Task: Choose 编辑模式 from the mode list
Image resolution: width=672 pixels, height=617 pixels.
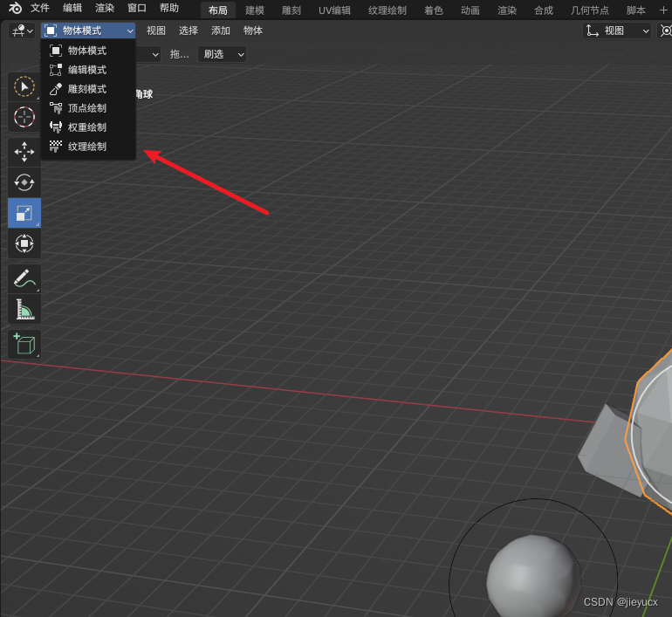Action: click(88, 70)
